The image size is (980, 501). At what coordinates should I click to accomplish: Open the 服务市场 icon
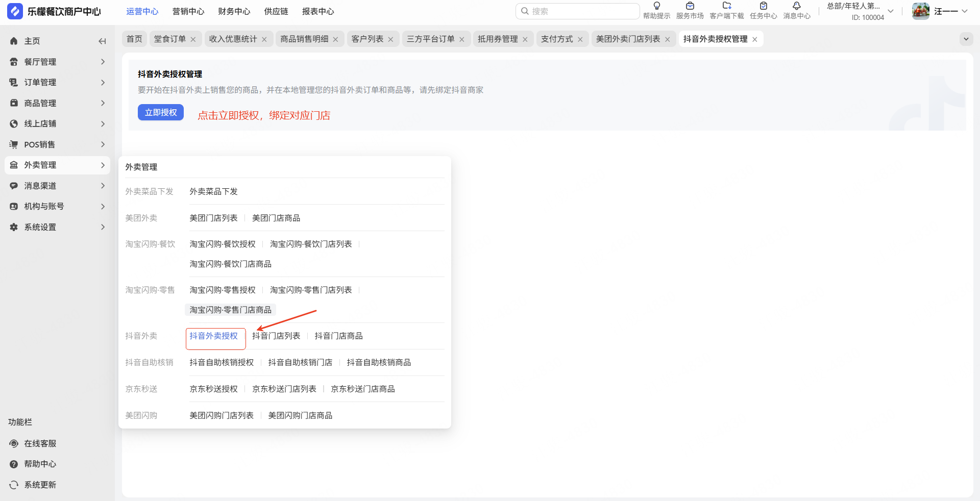point(690,6)
